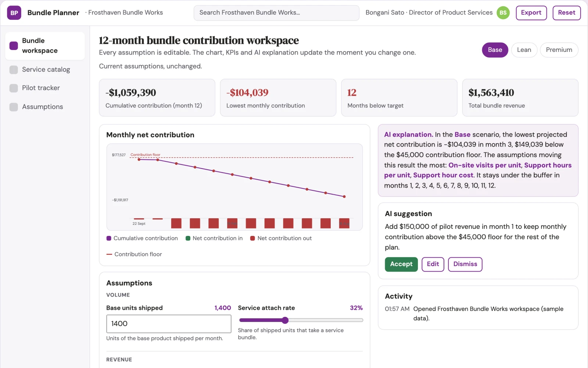The image size is (588, 368).
Task: Click the BP app logo icon
Action: click(14, 13)
